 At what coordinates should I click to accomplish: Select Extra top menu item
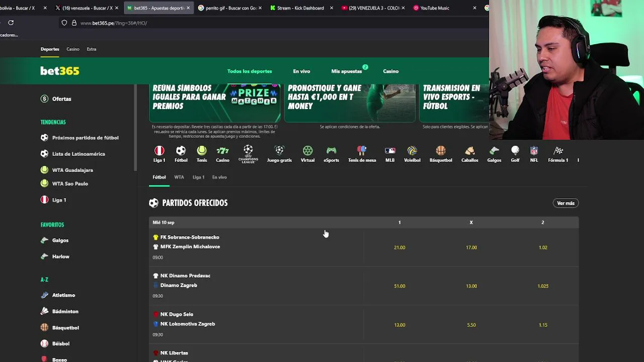pyautogui.click(x=92, y=49)
